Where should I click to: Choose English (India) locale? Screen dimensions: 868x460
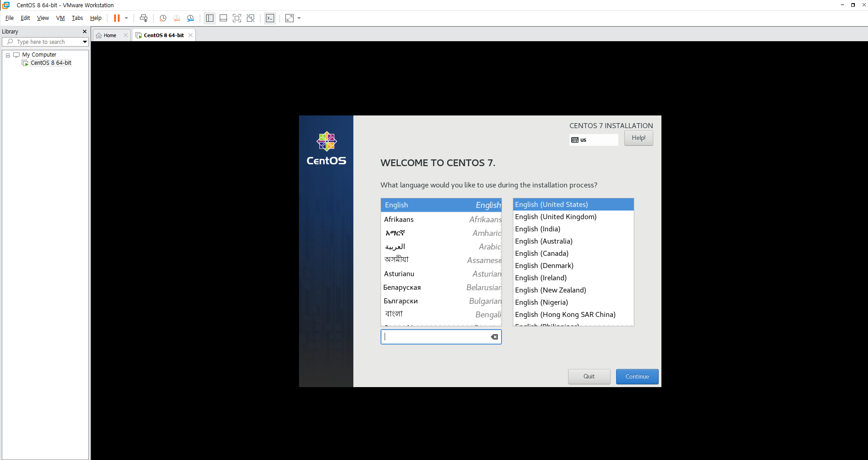pyautogui.click(x=573, y=229)
